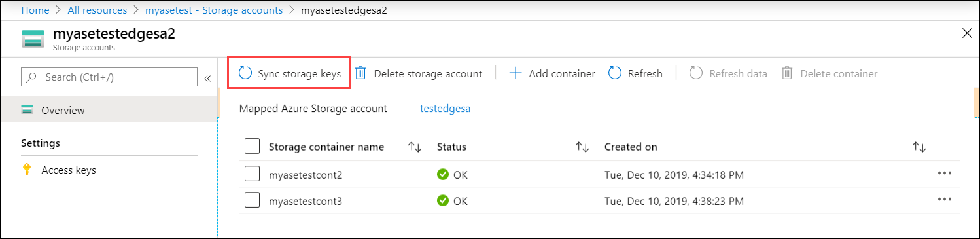
Task: Toggle the select-all containers checkbox
Action: pos(252,146)
